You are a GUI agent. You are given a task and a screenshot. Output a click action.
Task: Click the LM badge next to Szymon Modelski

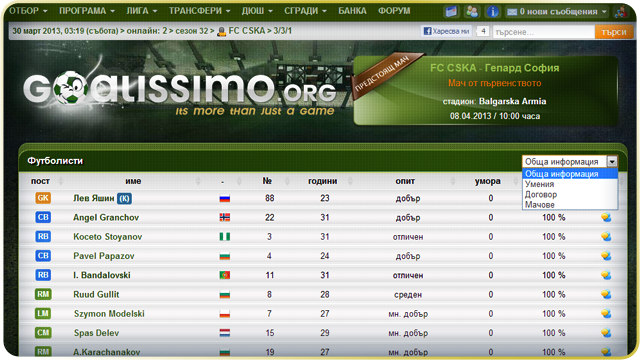pyautogui.click(x=43, y=313)
